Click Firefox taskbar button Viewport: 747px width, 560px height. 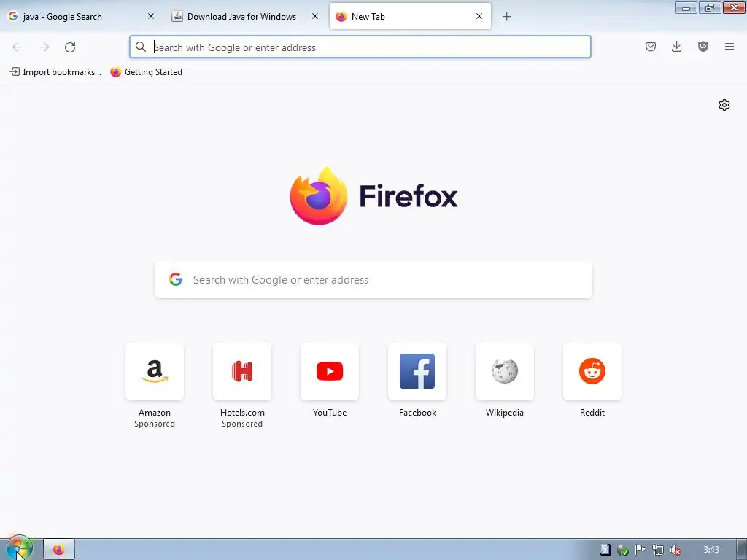(59, 550)
